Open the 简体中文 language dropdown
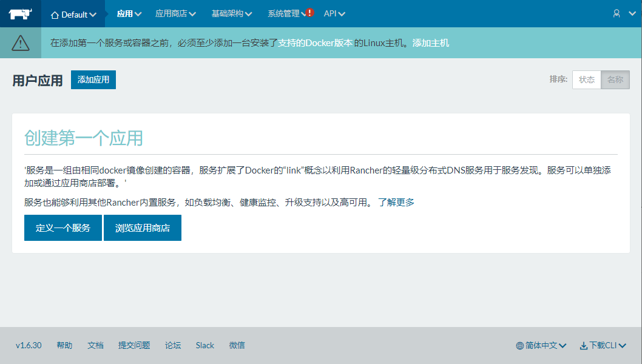This screenshot has height=364, width=642. [x=541, y=345]
